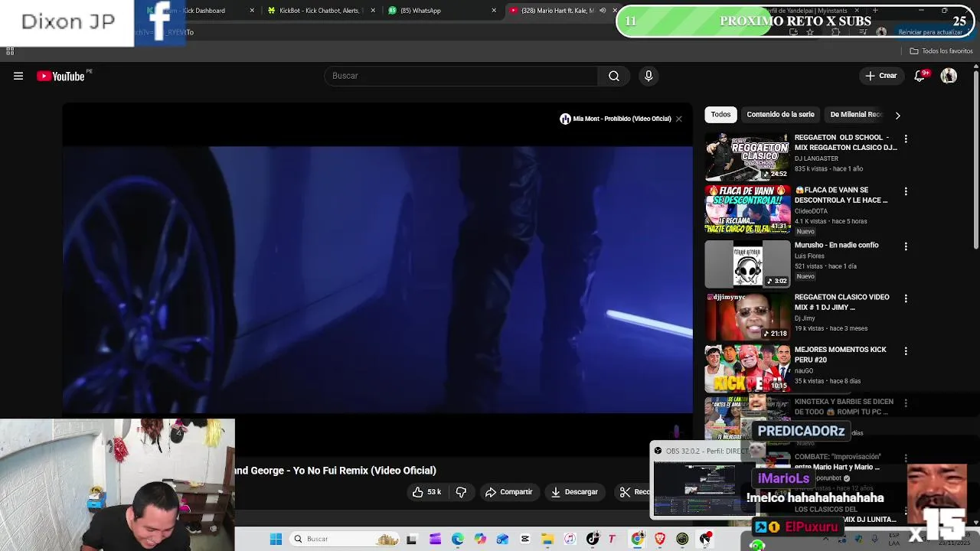
Task: Open Windows Start menu
Action: [x=276, y=539]
